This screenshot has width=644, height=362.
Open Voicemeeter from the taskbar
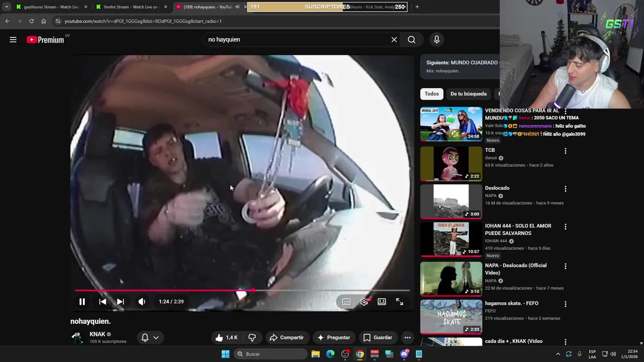click(x=375, y=354)
